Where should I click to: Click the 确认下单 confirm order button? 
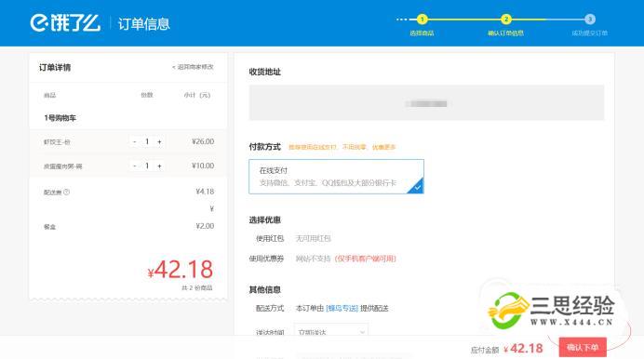(583, 348)
